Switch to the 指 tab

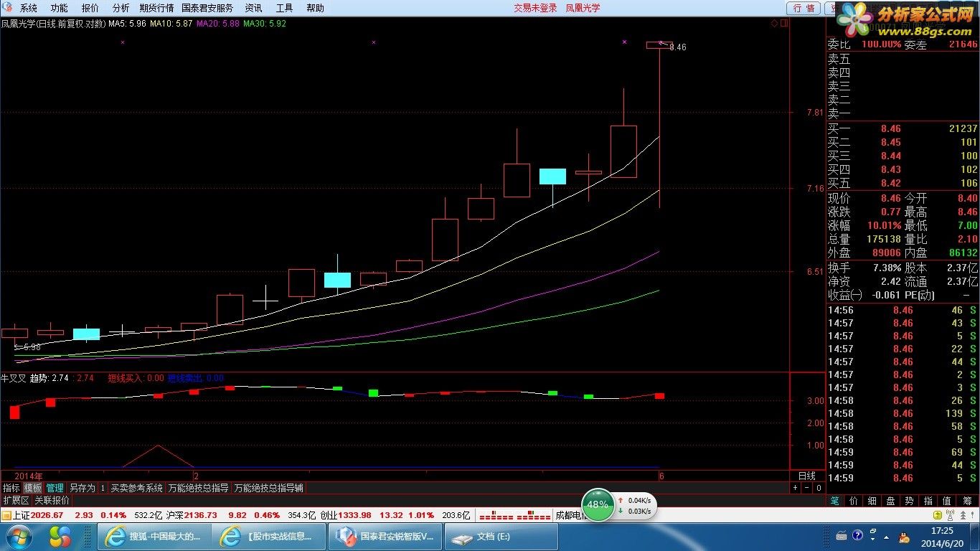pos(928,501)
